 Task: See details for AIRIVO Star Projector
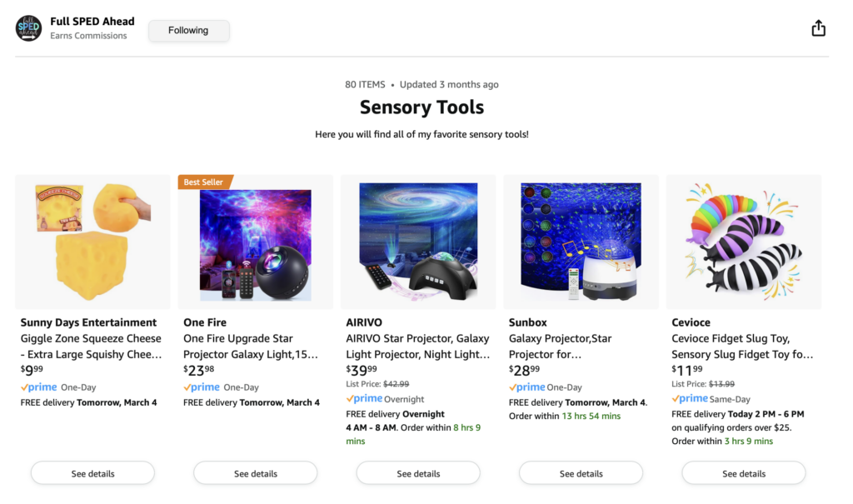(x=418, y=473)
